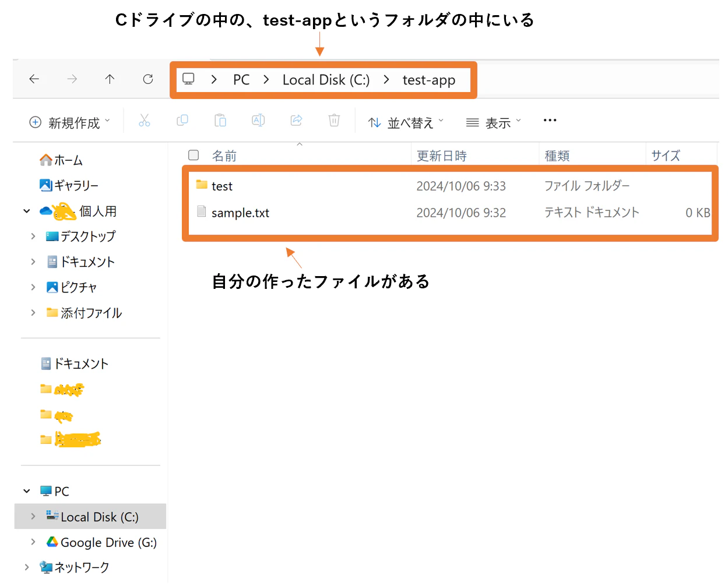Select the OneDrive 個人用 item
This screenshot has height=586, width=728.
78,211
